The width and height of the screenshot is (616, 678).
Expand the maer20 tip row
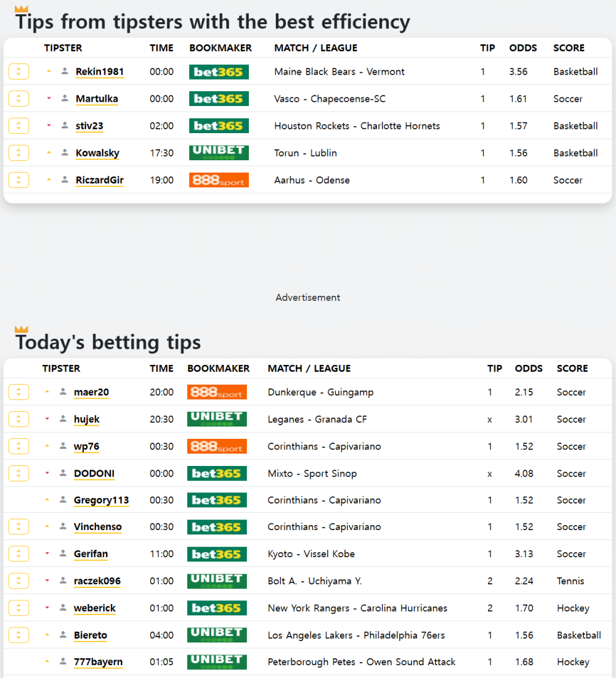pos(18,392)
